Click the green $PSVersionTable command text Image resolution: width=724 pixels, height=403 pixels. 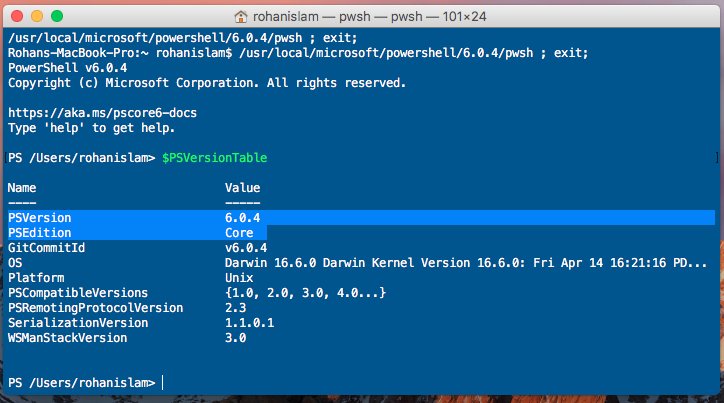coord(215,158)
